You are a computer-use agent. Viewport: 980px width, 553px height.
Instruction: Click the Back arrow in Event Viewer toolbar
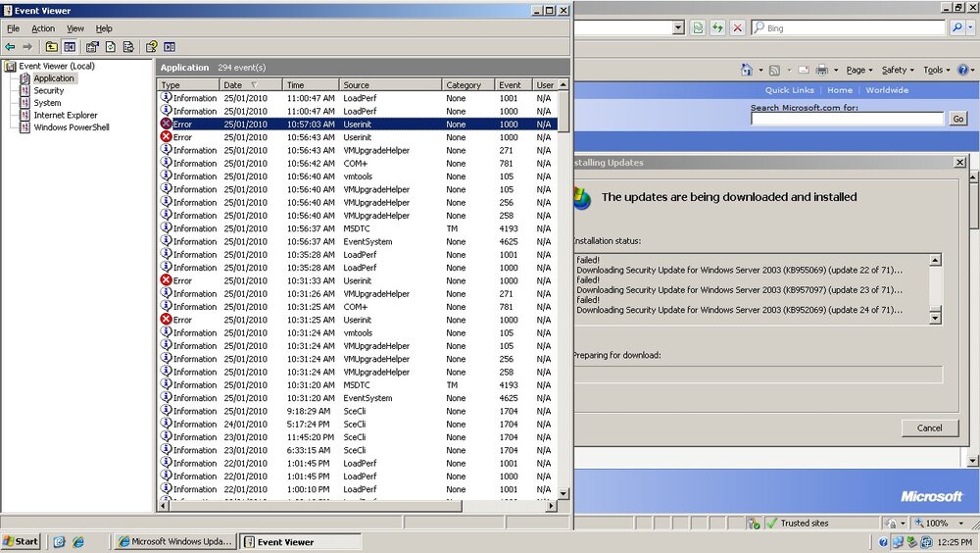coord(10,47)
